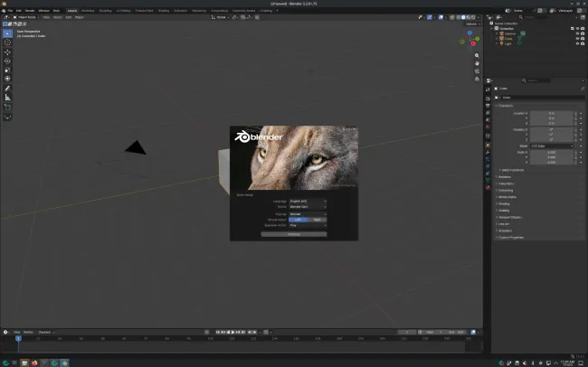588x367 pixels.
Task: Open the Object Data mesh properties tab
Action: point(488,180)
